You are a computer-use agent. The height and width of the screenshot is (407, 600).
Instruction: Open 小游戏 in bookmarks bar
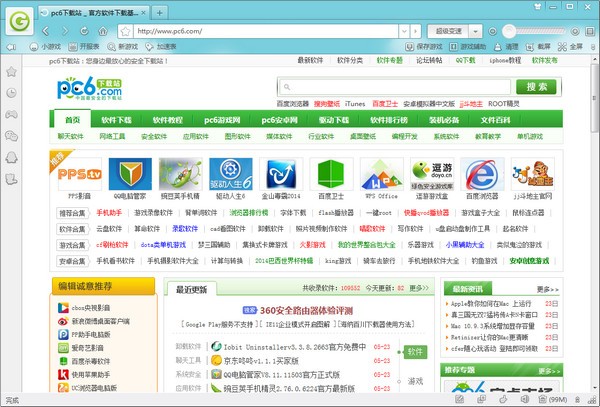tap(45, 47)
